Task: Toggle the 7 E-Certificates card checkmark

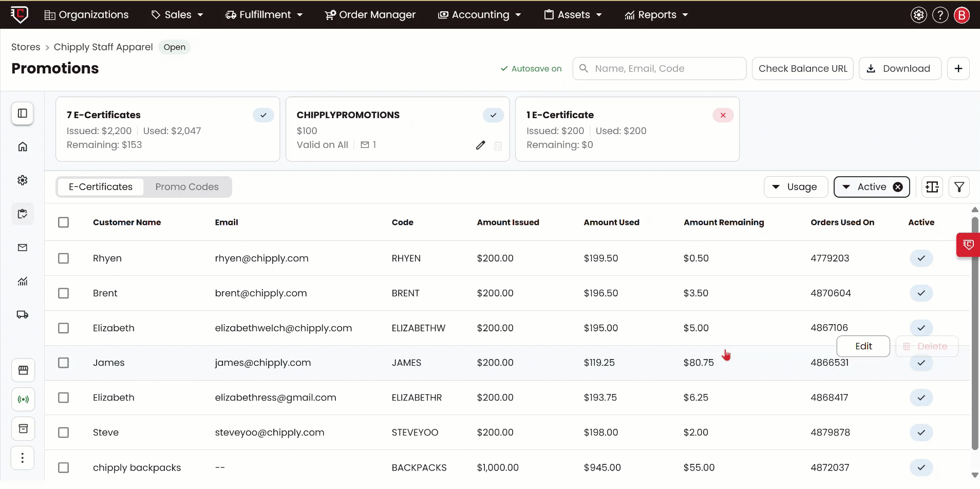Action: [x=263, y=115]
